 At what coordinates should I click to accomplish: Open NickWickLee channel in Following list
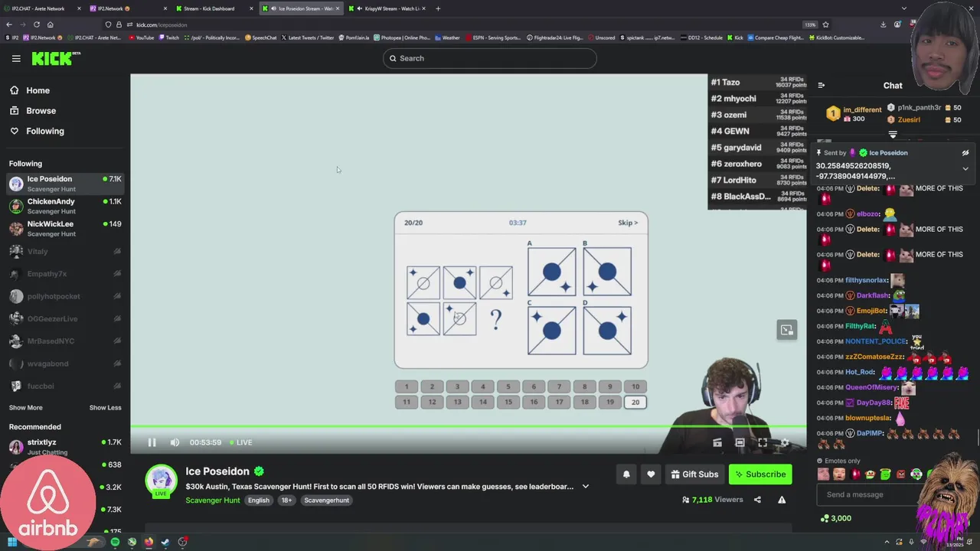click(65, 228)
